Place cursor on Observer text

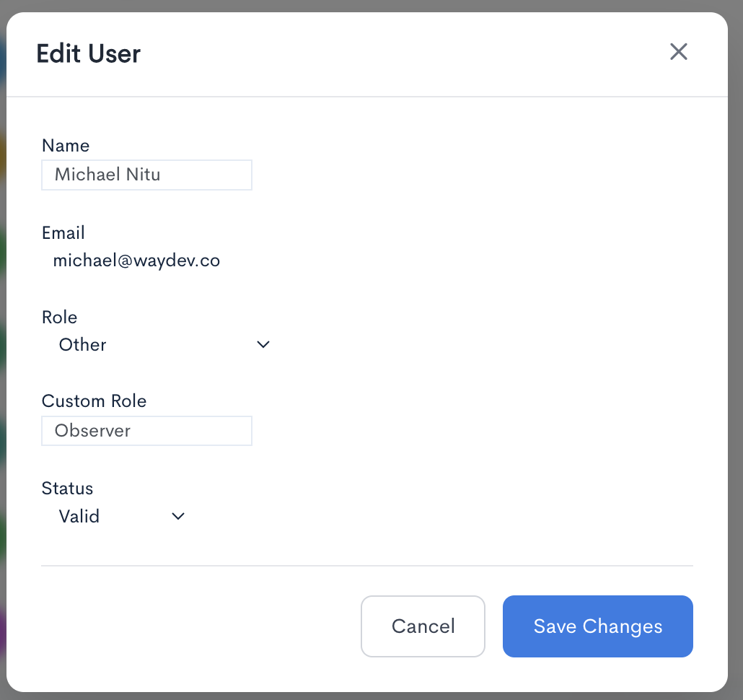tap(92, 431)
